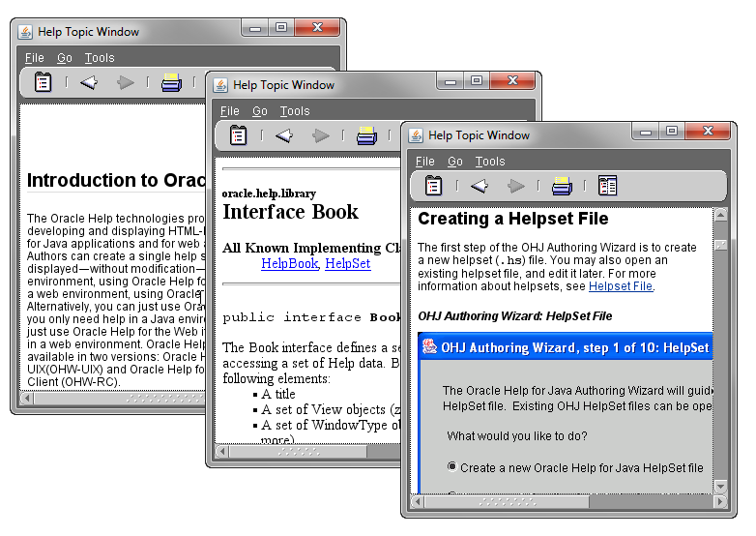Image resolution: width=756 pixels, height=536 pixels.
Task: Click 'Creating a Helpset File' heading
Action: [513, 219]
